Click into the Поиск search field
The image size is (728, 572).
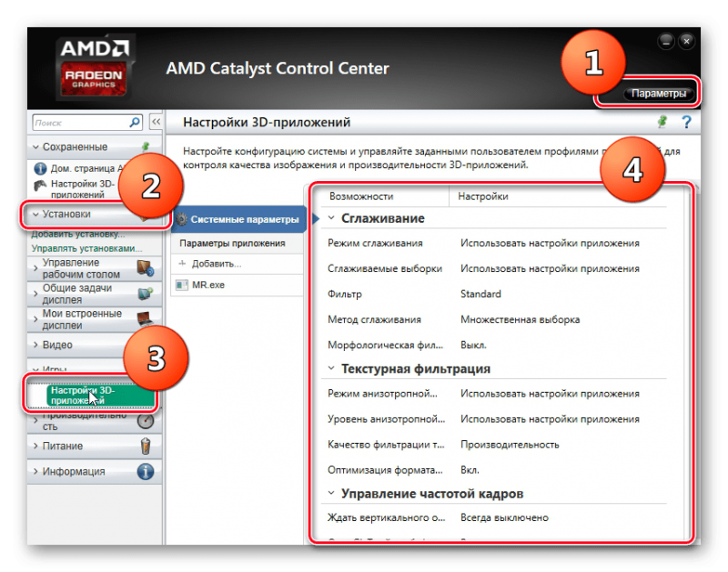80,121
